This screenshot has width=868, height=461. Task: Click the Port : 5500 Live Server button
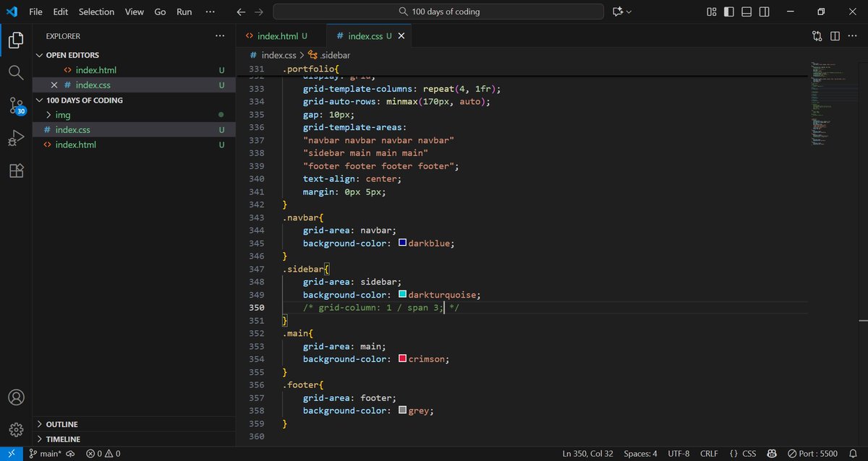tap(813, 454)
